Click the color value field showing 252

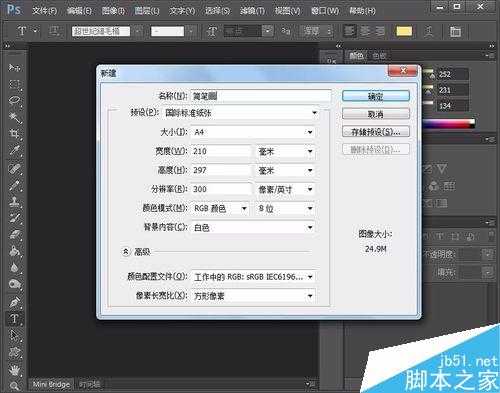(x=452, y=74)
